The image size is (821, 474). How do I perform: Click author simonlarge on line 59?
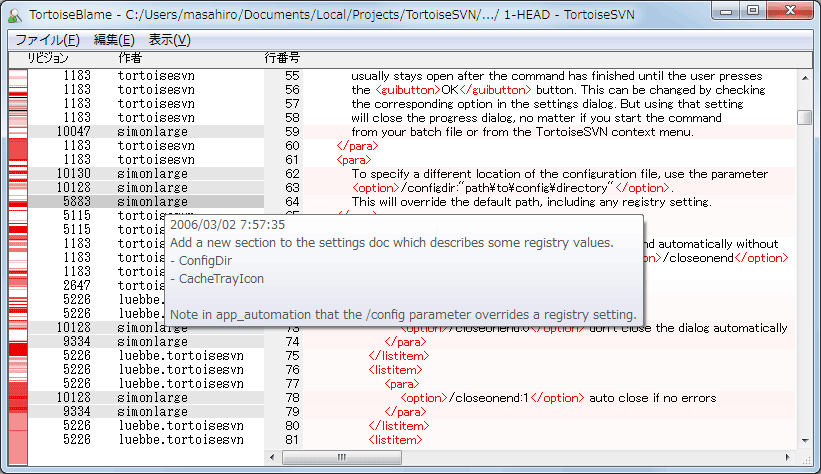point(152,131)
